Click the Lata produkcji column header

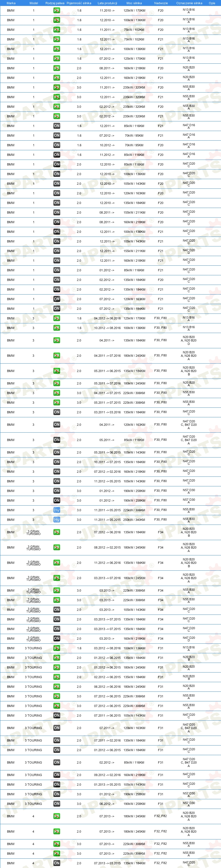tap(107, 3)
